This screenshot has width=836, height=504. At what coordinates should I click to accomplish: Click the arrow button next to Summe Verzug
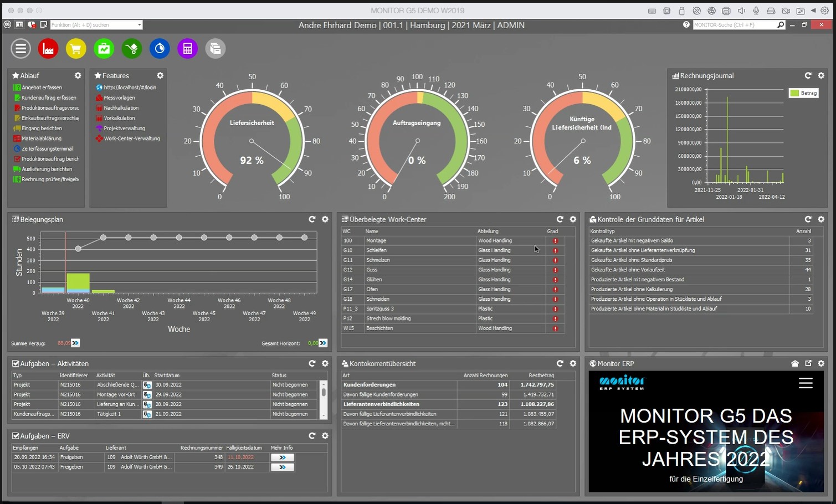(75, 343)
